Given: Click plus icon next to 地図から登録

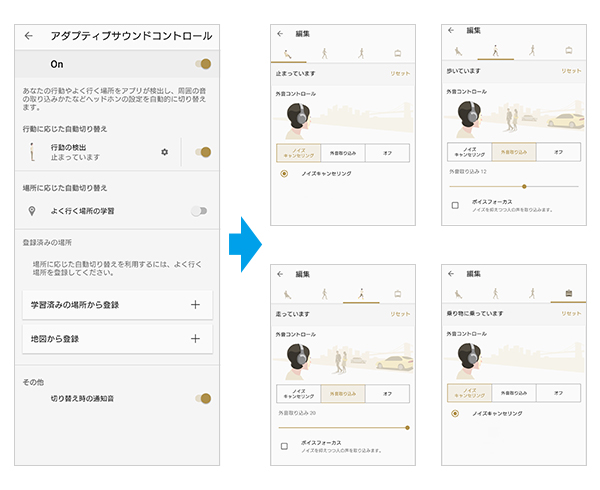Looking at the screenshot, I should click(195, 339).
